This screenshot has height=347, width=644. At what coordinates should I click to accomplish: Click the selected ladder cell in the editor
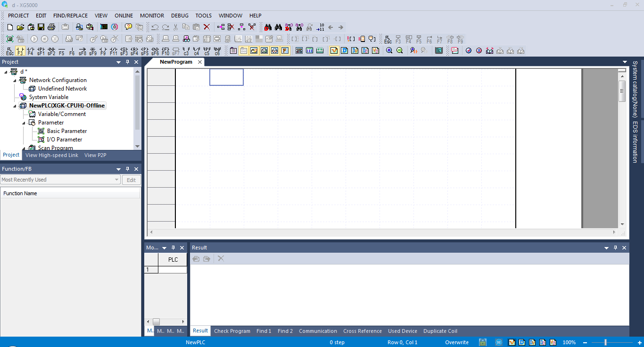point(226,77)
